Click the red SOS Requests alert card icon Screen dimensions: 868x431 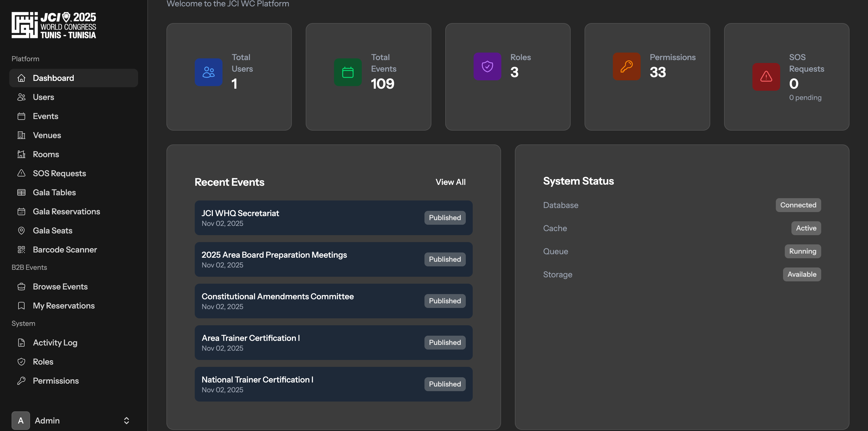point(766,77)
